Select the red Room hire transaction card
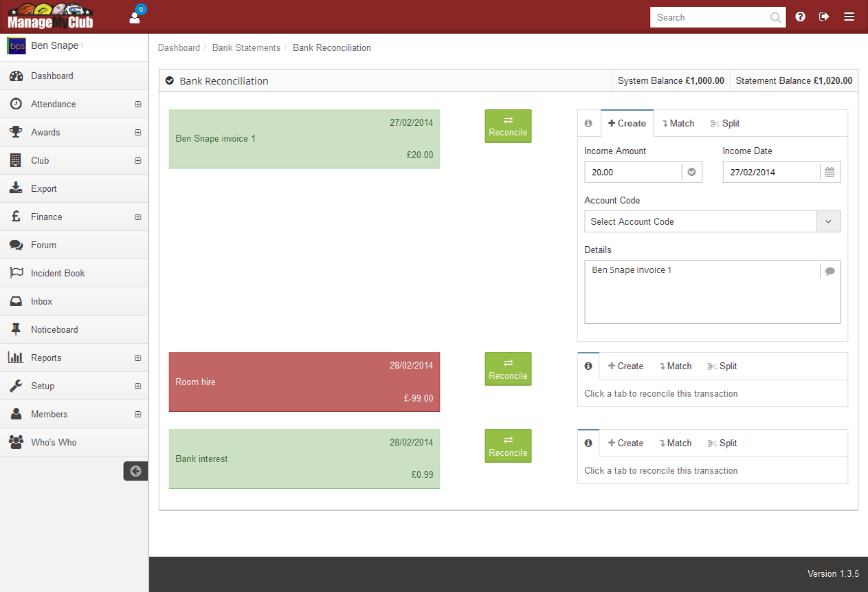Image resolution: width=868 pixels, height=592 pixels. tap(304, 382)
